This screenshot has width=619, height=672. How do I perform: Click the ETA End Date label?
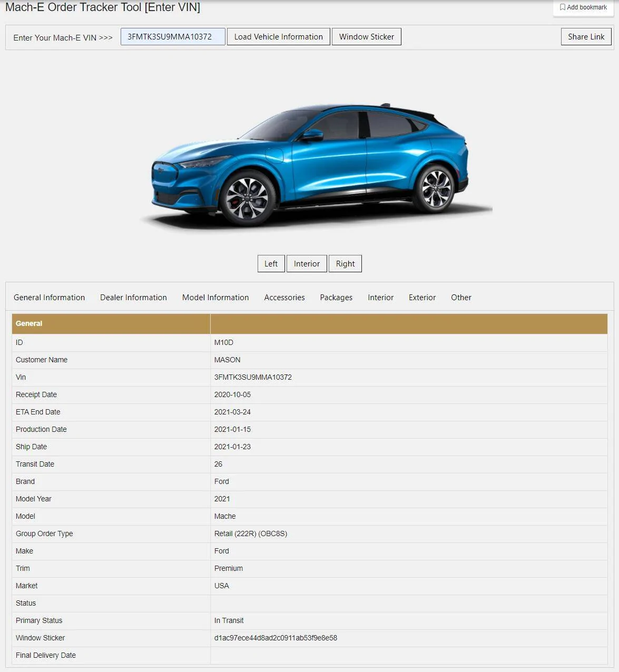[38, 412]
